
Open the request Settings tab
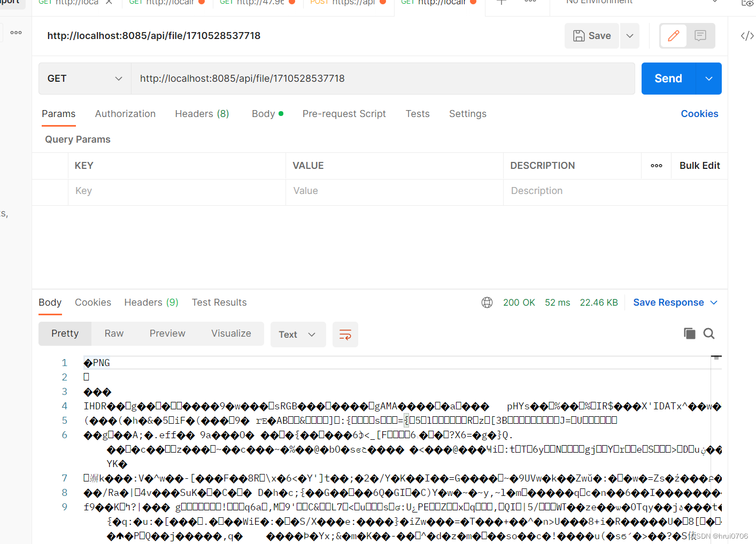468,114
